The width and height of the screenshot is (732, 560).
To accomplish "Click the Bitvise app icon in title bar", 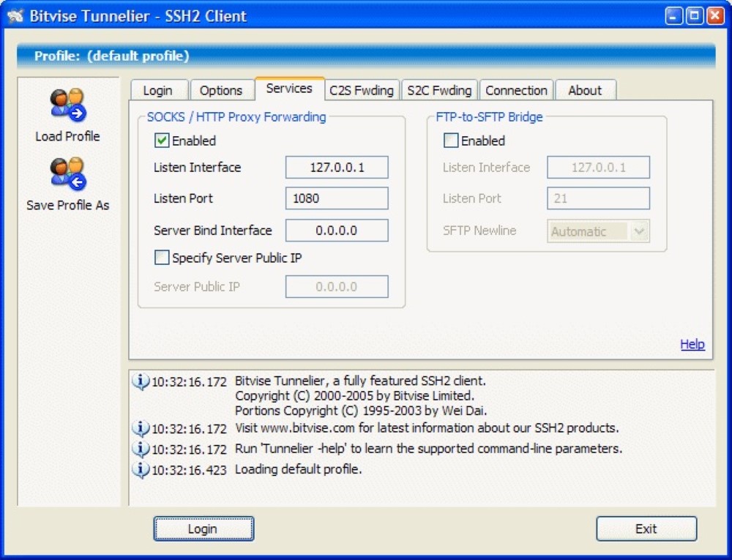I will [x=15, y=16].
